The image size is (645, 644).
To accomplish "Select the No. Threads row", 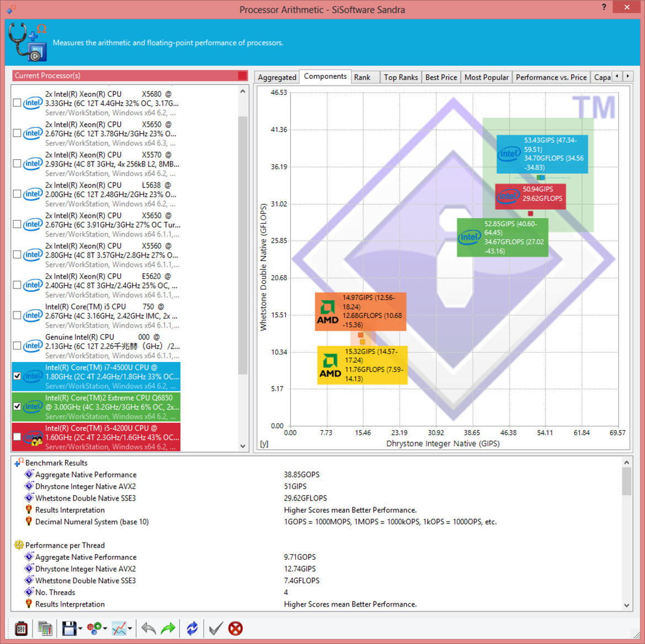I will (x=316, y=592).
